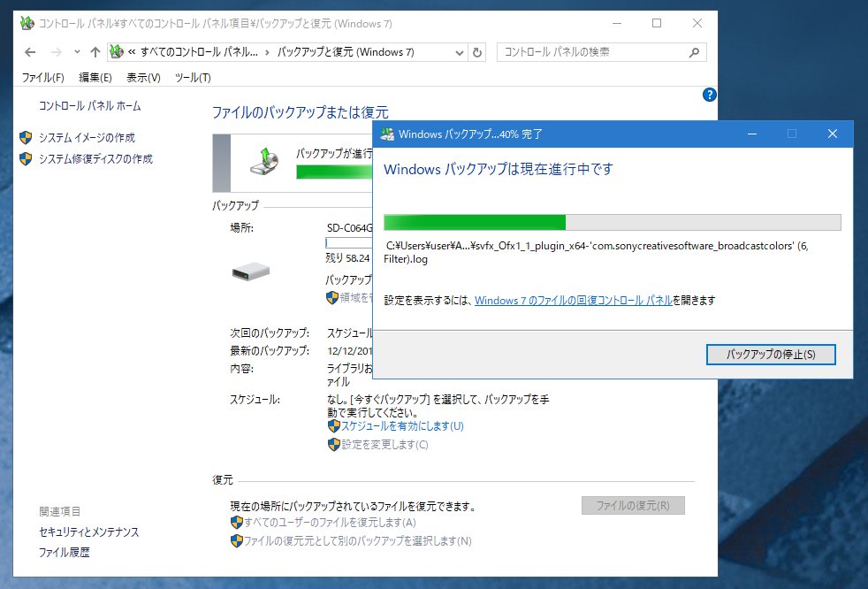This screenshot has width=868, height=589.
Task: Click the Control Panel window title icon
Action: tap(27, 23)
